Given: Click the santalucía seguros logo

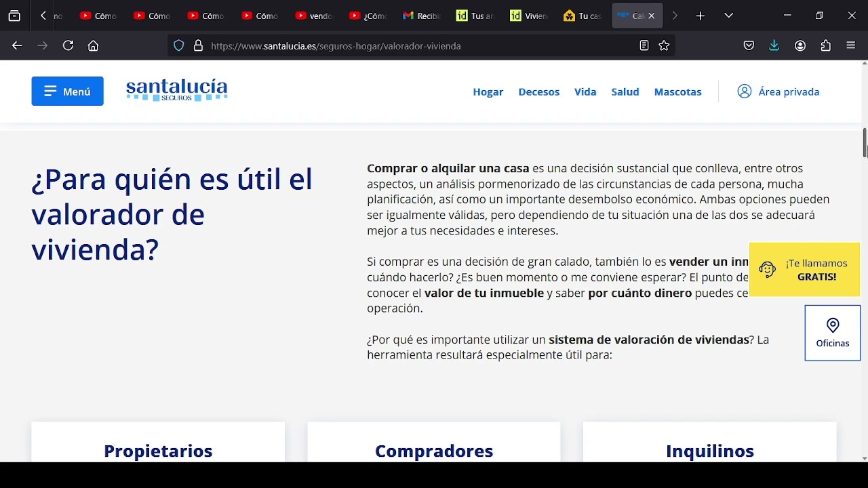Looking at the screenshot, I should (177, 90).
